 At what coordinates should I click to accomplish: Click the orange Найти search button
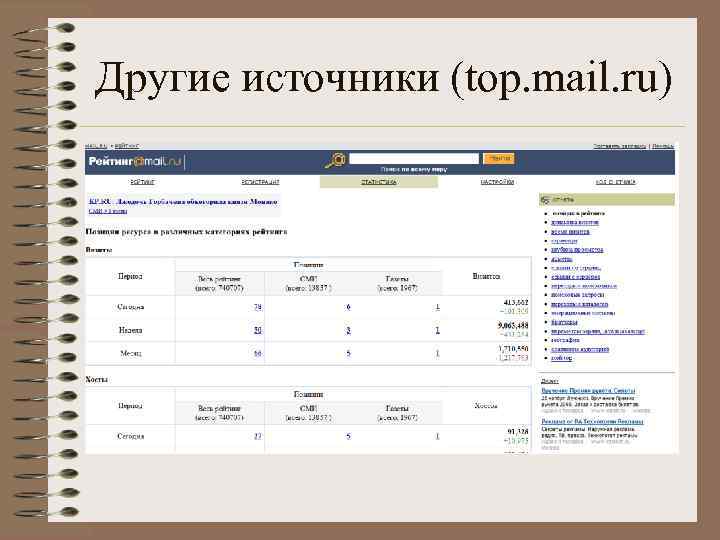499,158
